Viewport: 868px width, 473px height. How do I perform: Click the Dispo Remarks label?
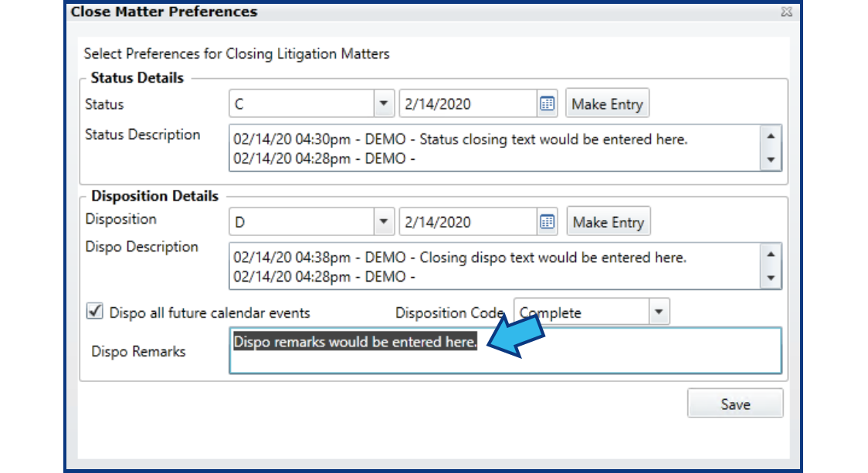coord(138,352)
